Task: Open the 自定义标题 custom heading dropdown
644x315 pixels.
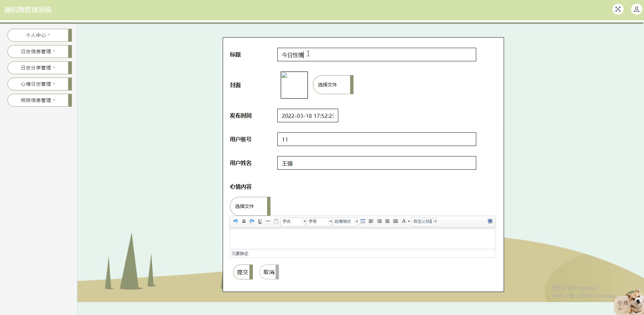Action: tap(424, 222)
